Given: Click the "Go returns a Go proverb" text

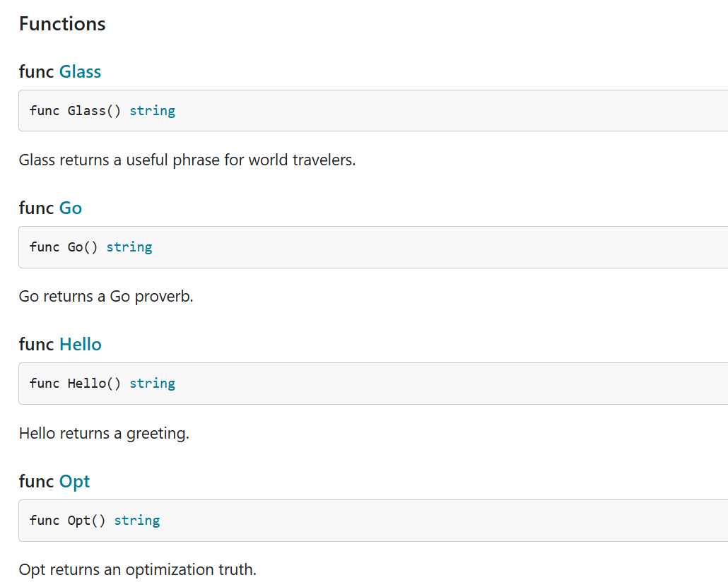Looking at the screenshot, I should 106,296.
